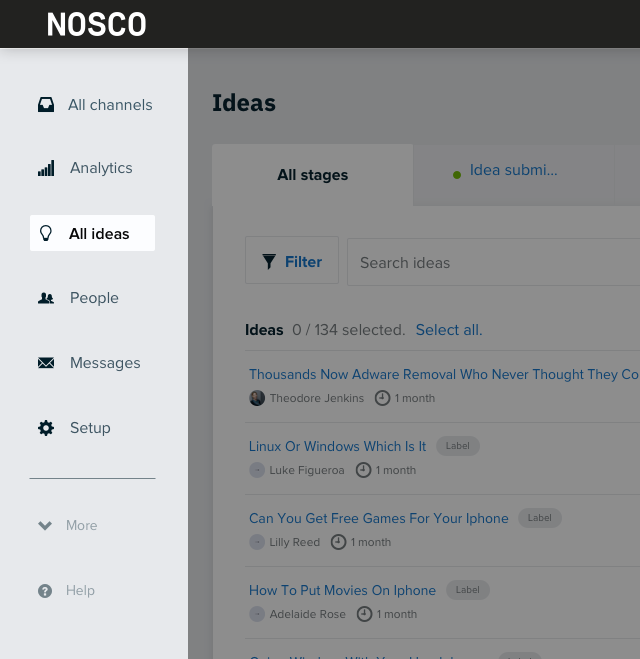Click 1 month text beside Lilly Reed

coord(371,542)
